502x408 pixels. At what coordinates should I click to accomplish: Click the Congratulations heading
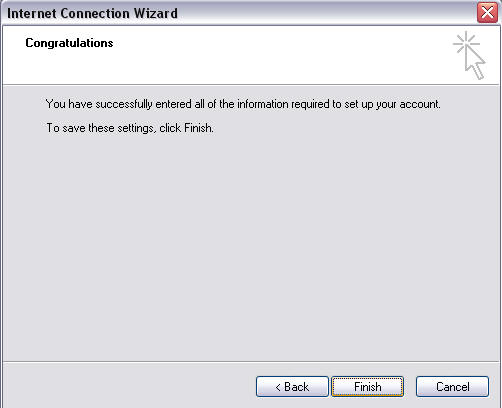click(x=69, y=43)
